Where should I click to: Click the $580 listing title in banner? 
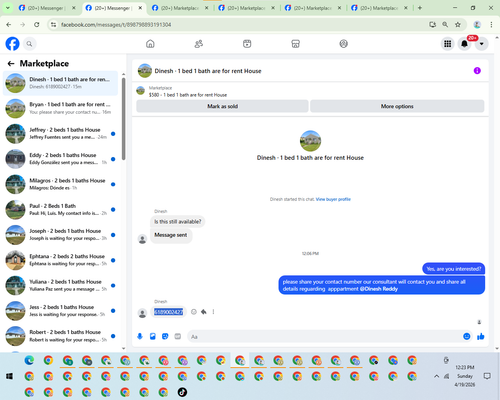pyautogui.click(x=188, y=95)
